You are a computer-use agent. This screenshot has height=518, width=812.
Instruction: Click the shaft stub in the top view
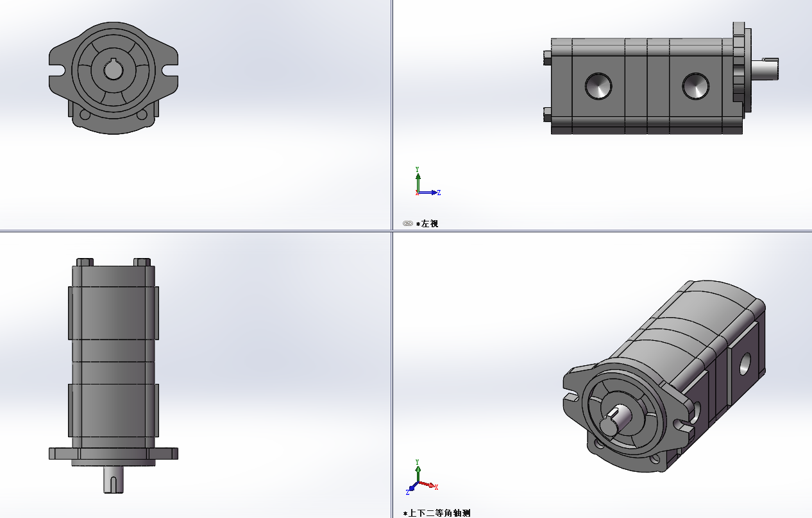pos(114,479)
